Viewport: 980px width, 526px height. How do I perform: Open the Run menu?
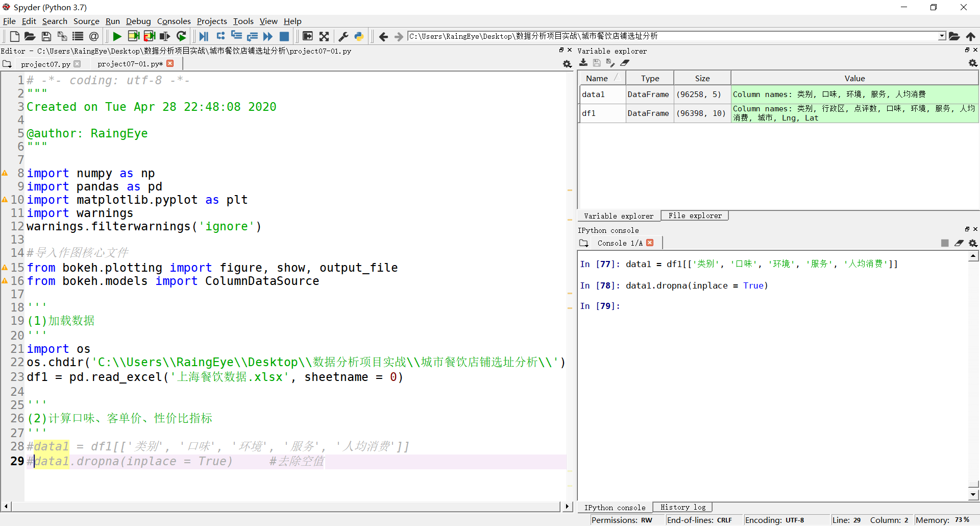tap(112, 21)
